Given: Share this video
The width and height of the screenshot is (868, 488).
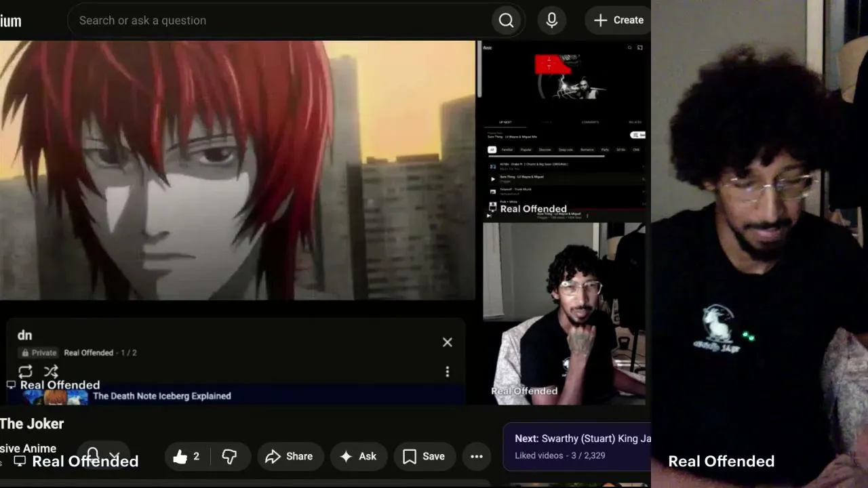Looking at the screenshot, I should pos(289,456).
